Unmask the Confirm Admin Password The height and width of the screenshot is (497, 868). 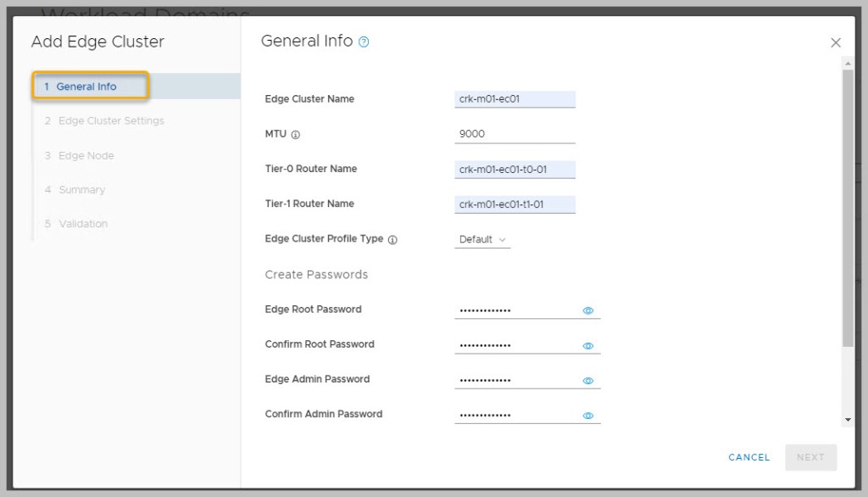point(587,415)
